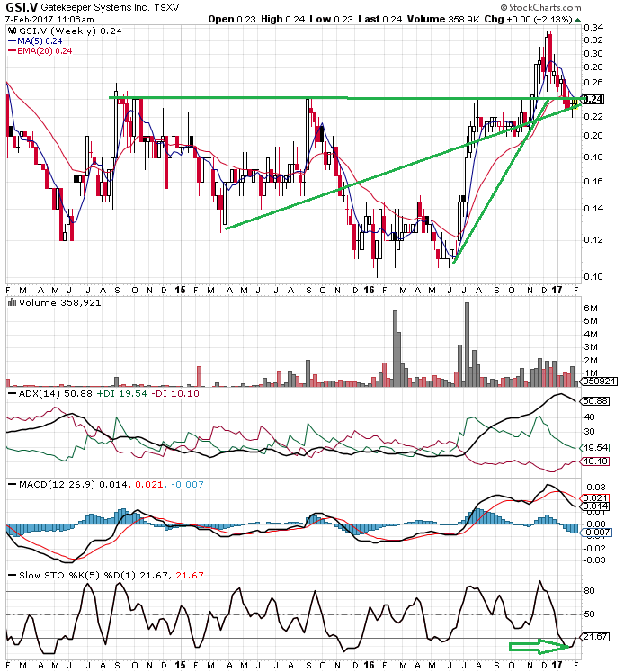
Task: Click the boxed 10.10 -DI axis tag
Action: (x=594, y=461)
